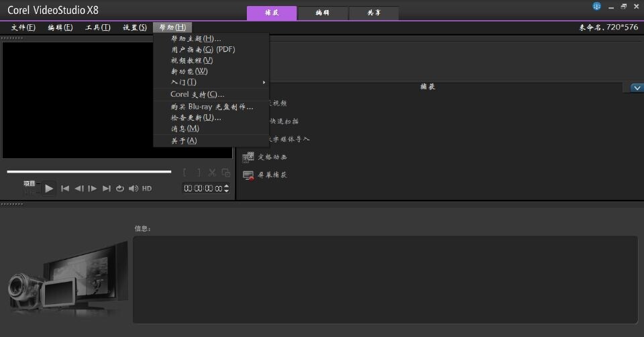Screen dimensions: 644x337
Task: Select 检查更新(U)... from the Help menu
Action: [x=195, y=117]
